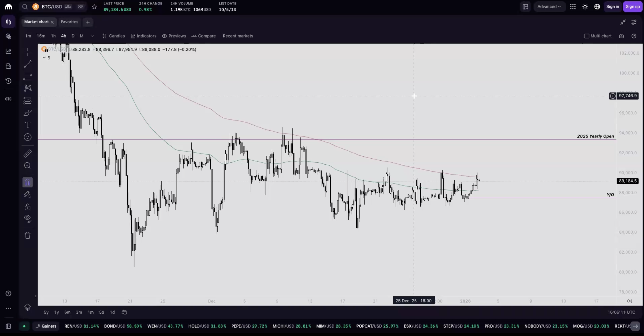Switch to the Favorites tab
This screenshot has height=336, width=644.
70,22
